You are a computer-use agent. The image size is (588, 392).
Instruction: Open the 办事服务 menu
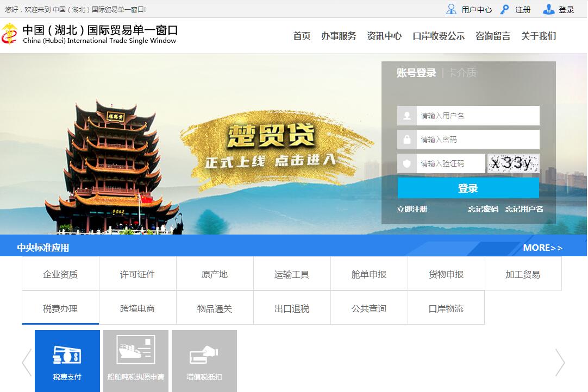339,36
